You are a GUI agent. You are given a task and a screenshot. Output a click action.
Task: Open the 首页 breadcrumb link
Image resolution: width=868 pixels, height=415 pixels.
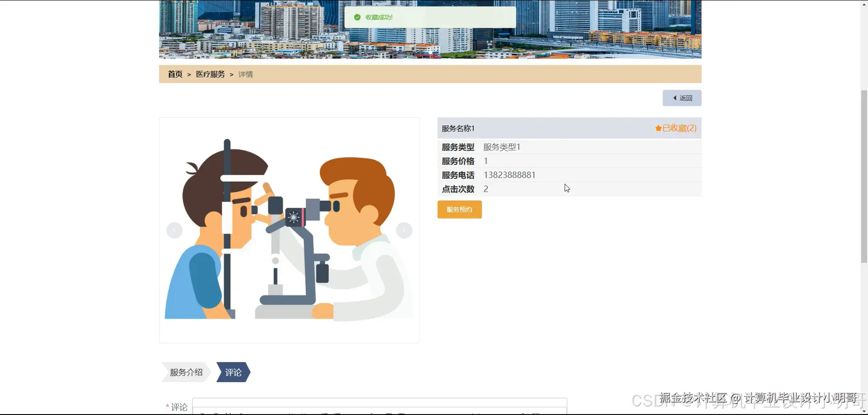[175, 74]
